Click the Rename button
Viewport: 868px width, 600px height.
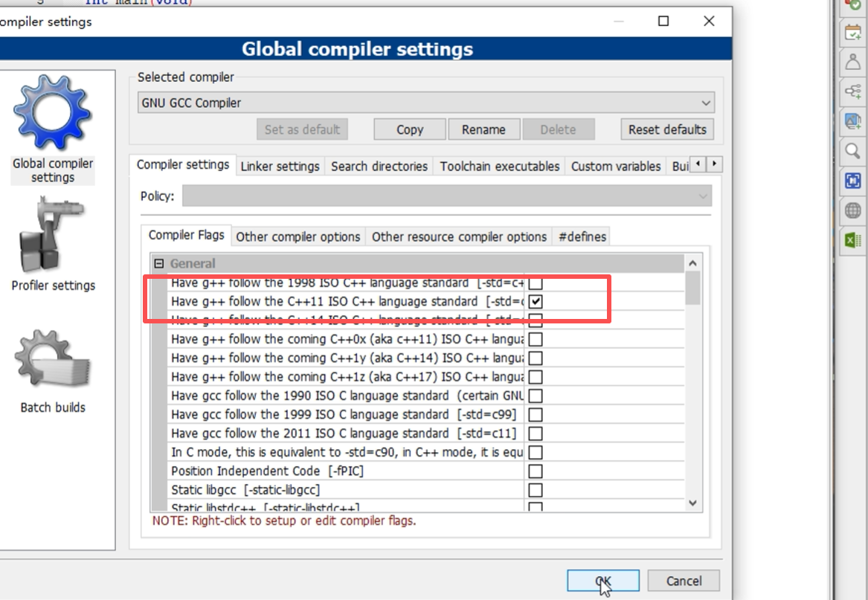(x=483, y=129)
